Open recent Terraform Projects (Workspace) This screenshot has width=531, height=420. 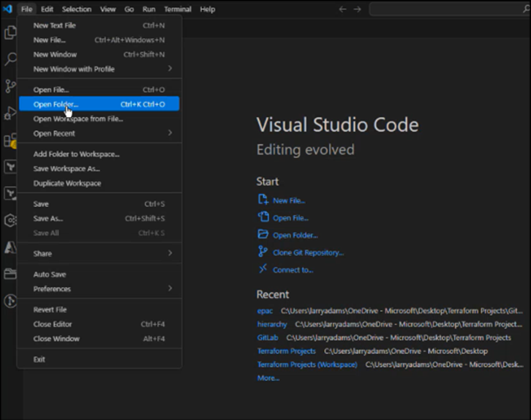tap(307, 364)
